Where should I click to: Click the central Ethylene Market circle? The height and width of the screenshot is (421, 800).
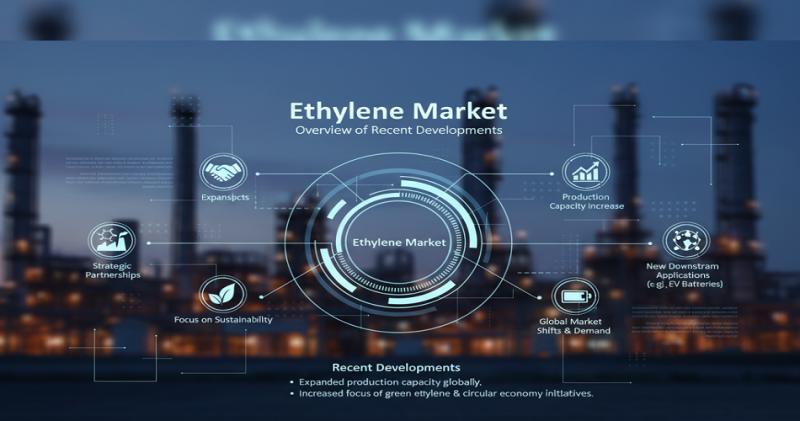point(399,242)
